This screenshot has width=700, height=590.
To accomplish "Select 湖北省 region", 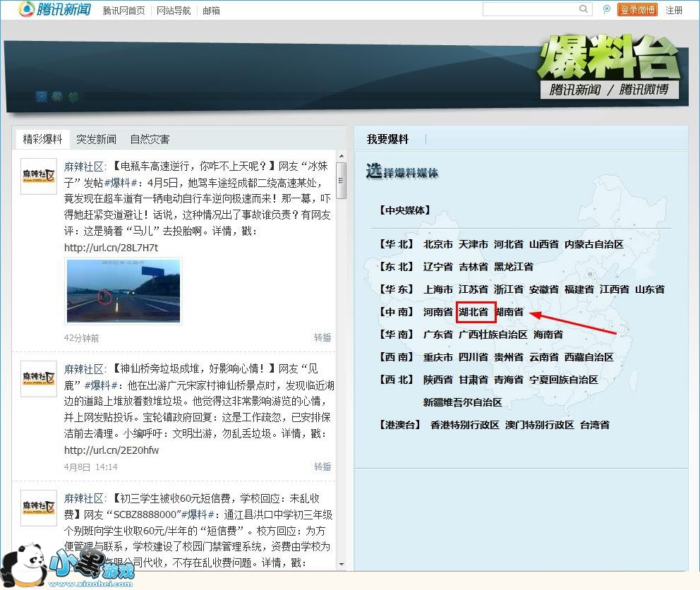I will 473,312.
